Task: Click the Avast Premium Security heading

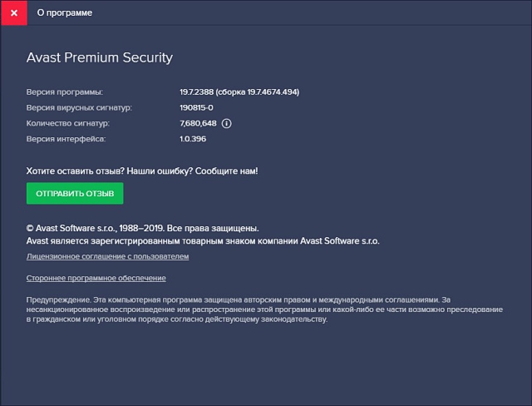Action: (x=99, y=58)
